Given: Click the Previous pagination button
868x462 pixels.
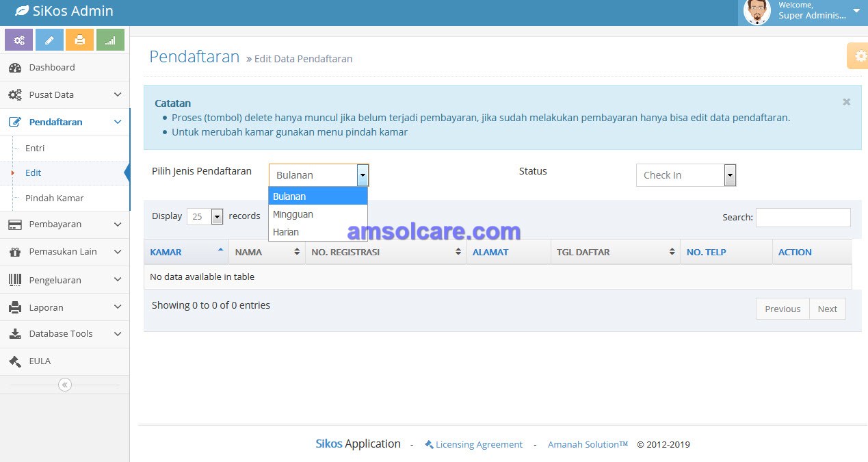Looking at the screenshot, I should (x=782, y=309).
